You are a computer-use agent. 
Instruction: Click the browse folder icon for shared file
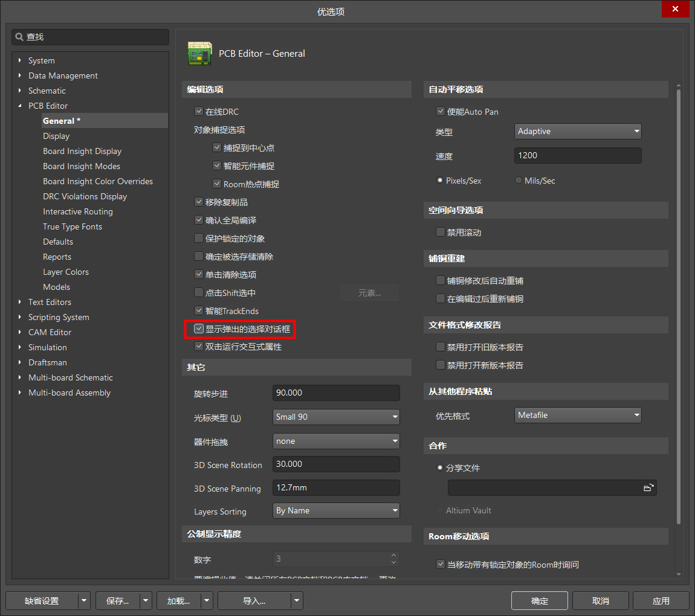(648, 488)
